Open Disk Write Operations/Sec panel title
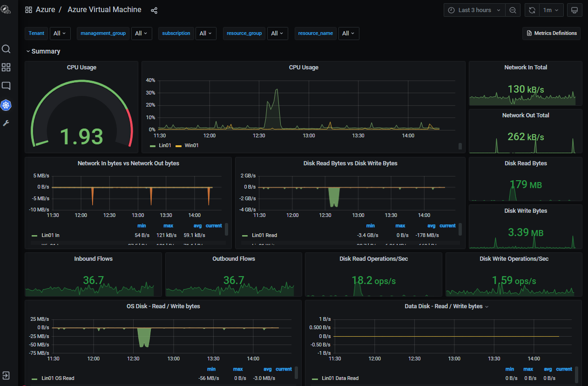Screen dimensions: 588x386 pos(514,259)
